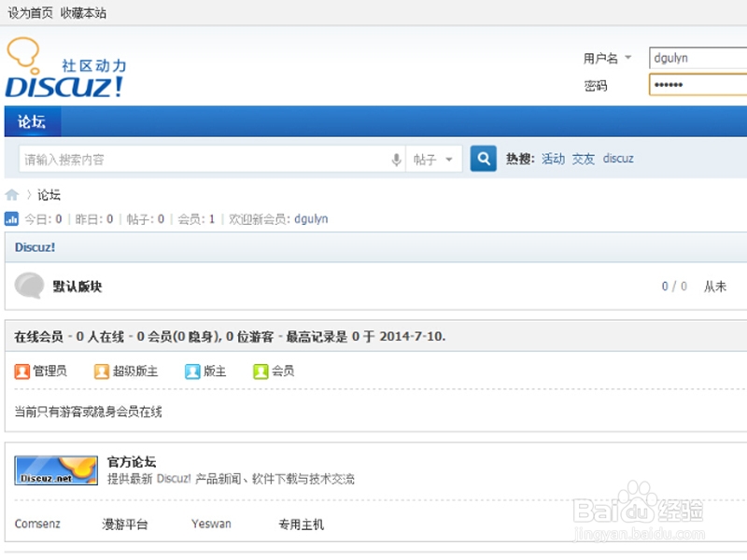The width and height of the screenshot is (747, 560).
Task: Click the Discuz! logo
Action: pyautogui.click(x=65, y=67)
